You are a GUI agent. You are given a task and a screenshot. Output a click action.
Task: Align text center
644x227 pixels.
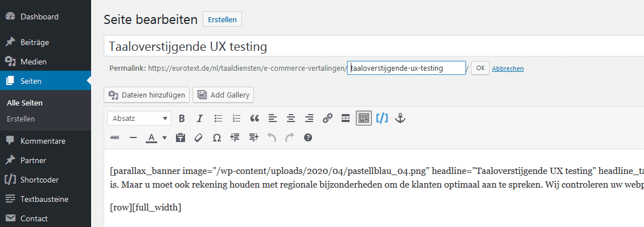[291, 119]
